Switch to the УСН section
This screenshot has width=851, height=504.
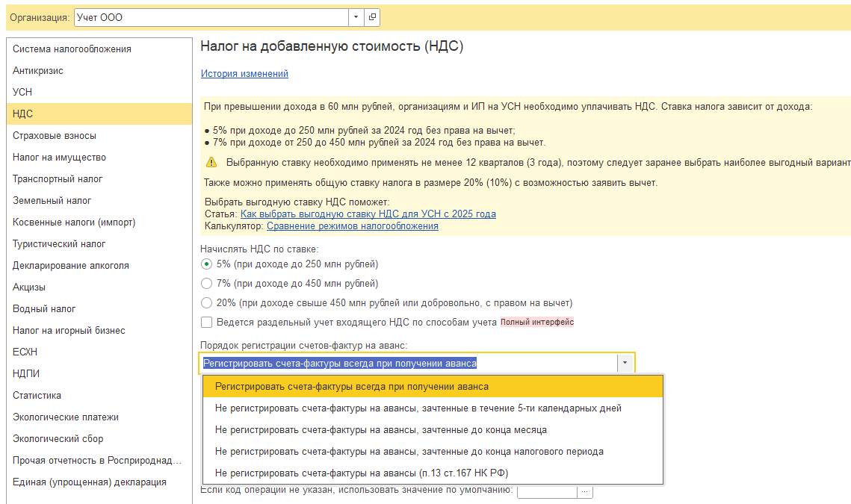coord(22,93)
